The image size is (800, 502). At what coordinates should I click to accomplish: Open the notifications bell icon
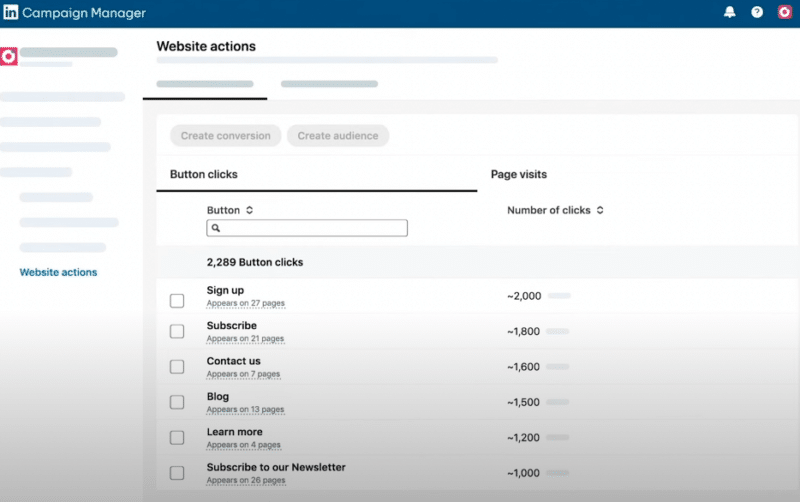pyautogui.click(x=730, y=12)
